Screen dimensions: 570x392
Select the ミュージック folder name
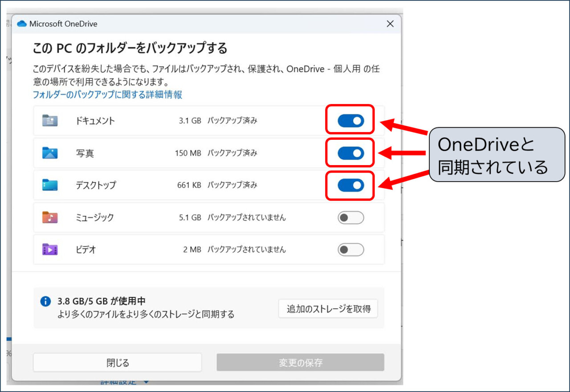(94, 218)
